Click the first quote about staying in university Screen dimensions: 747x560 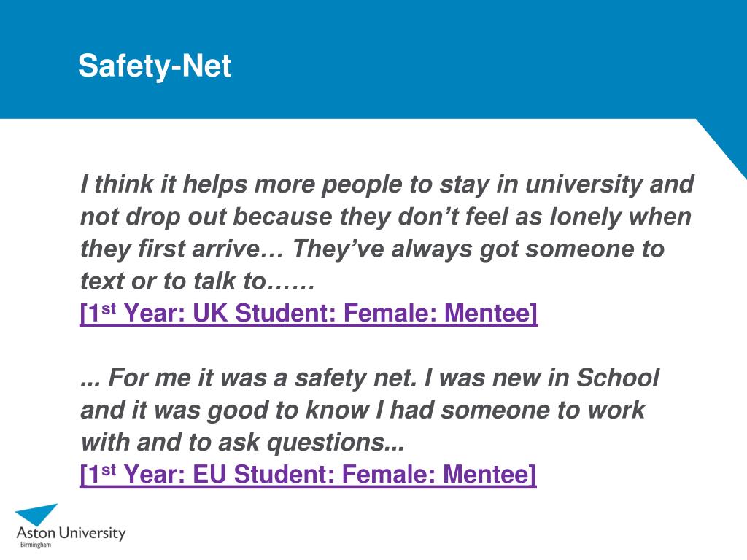click(387, 232)
